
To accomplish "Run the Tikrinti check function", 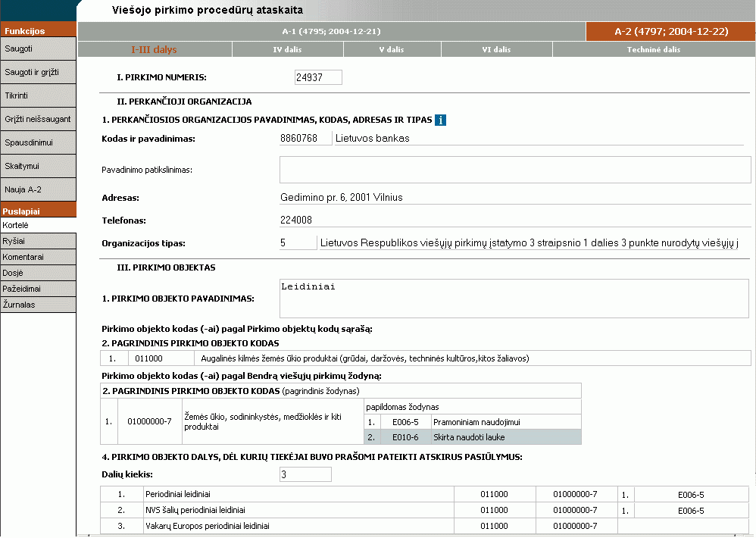I will 38,96.
